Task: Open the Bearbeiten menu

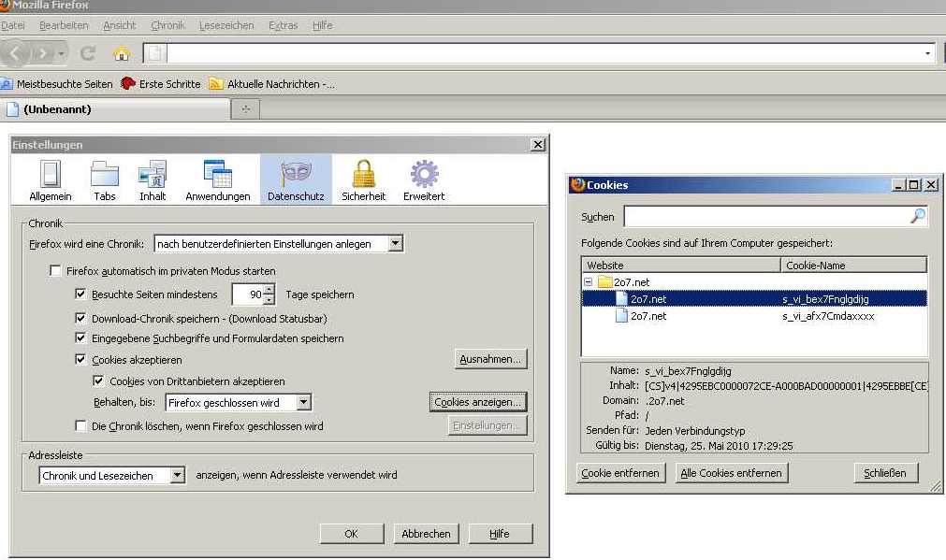Action: 64,25
